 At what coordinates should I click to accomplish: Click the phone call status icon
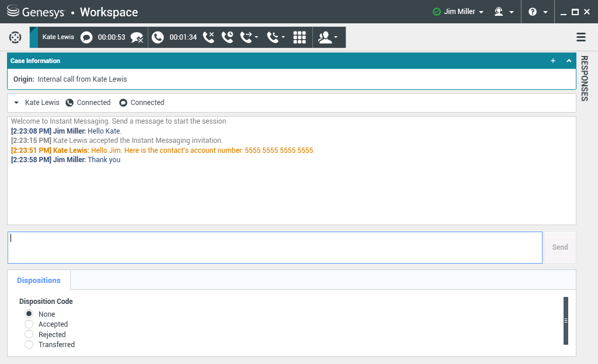point(158,37)
